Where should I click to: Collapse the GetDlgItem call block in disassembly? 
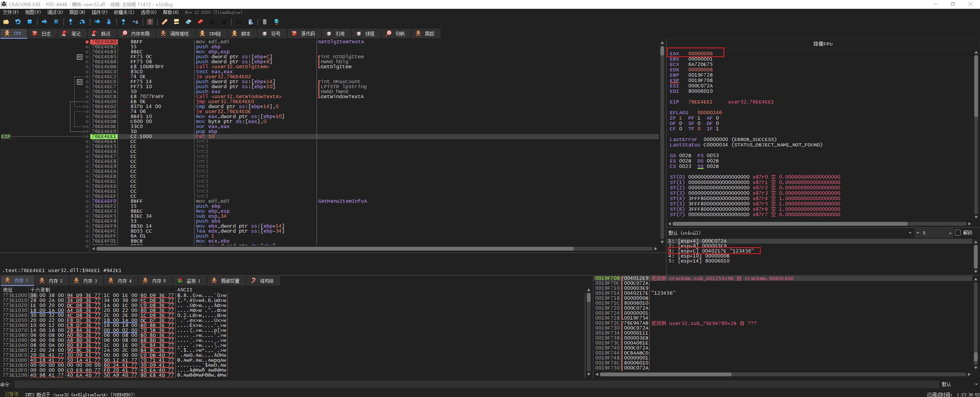click(80, 57)
